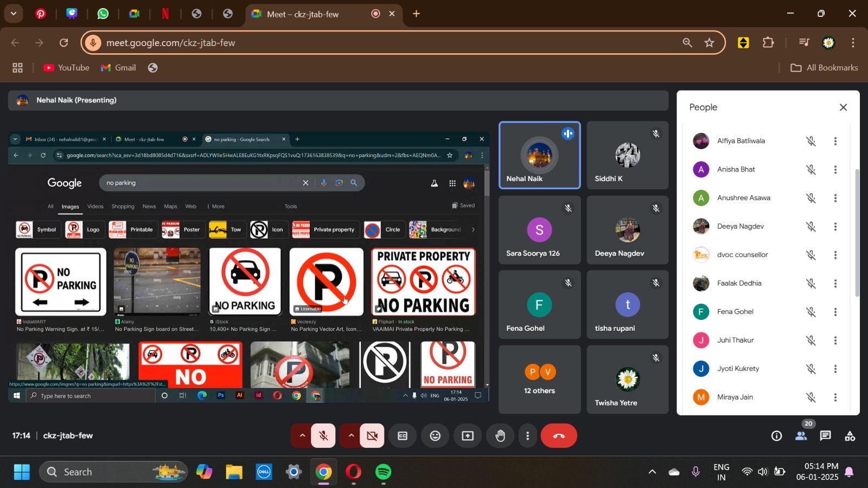Switch to the Meet – ckz-jtab-few tab

[x=302, y=14]
